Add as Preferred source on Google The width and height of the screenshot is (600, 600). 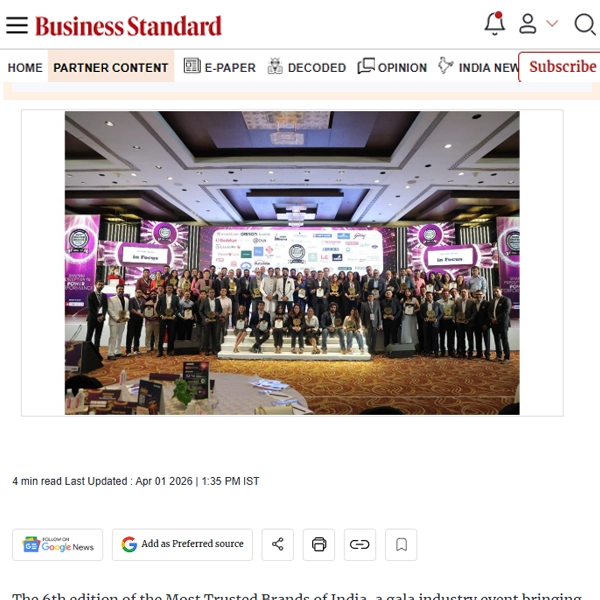[x=183, y=545]
